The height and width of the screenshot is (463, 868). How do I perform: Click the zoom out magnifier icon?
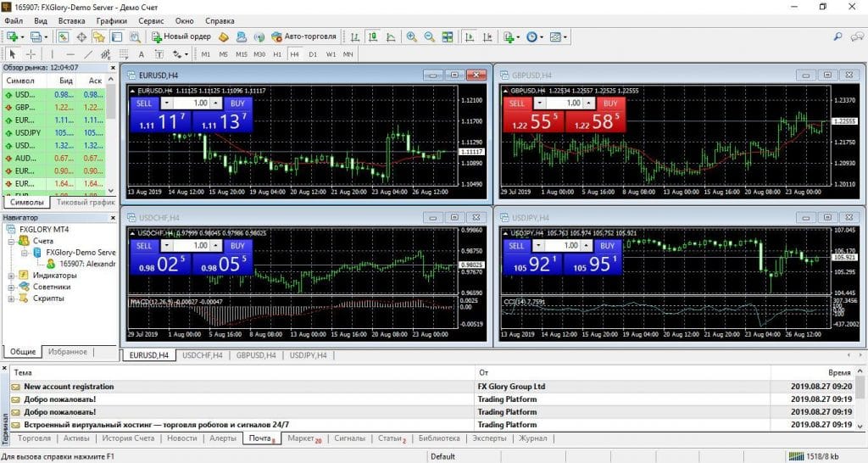pyautogui.click(x=429, y=36)
